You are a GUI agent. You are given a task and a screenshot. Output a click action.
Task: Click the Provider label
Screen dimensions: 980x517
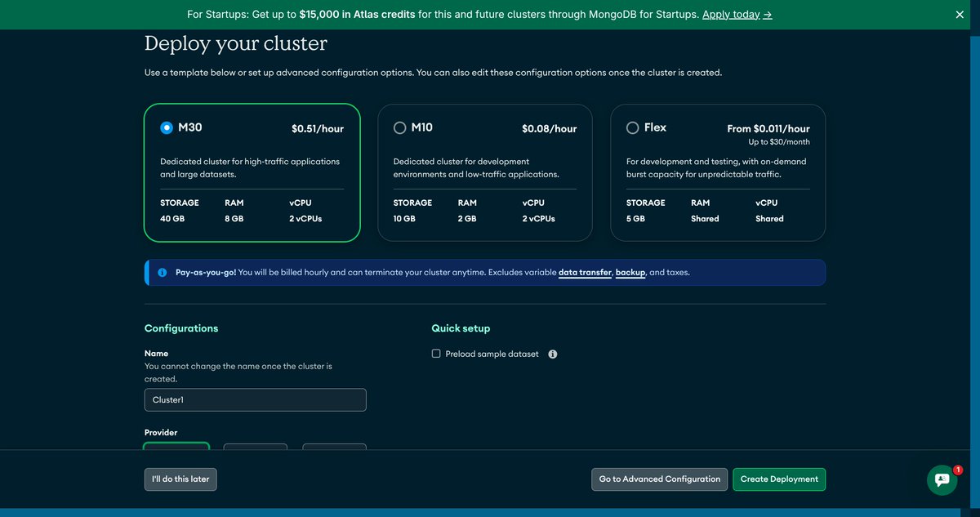[x=161, y=432]
